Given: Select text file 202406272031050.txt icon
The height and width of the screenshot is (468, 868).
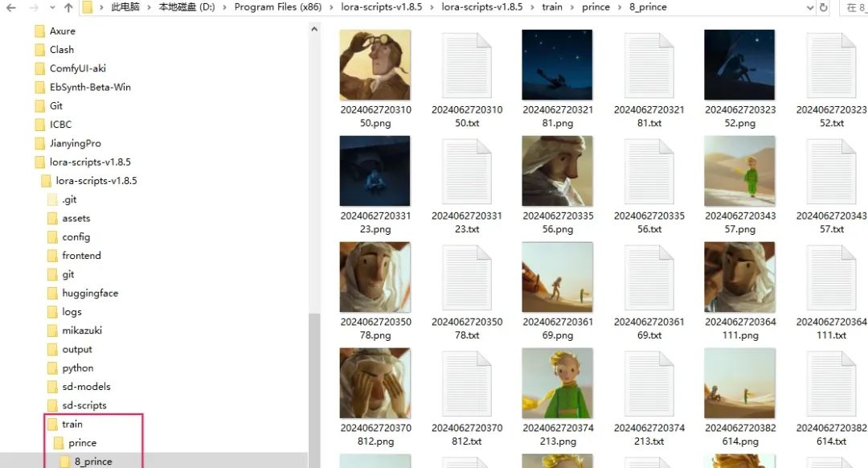Looking at the screenshot, I should 467,65.
